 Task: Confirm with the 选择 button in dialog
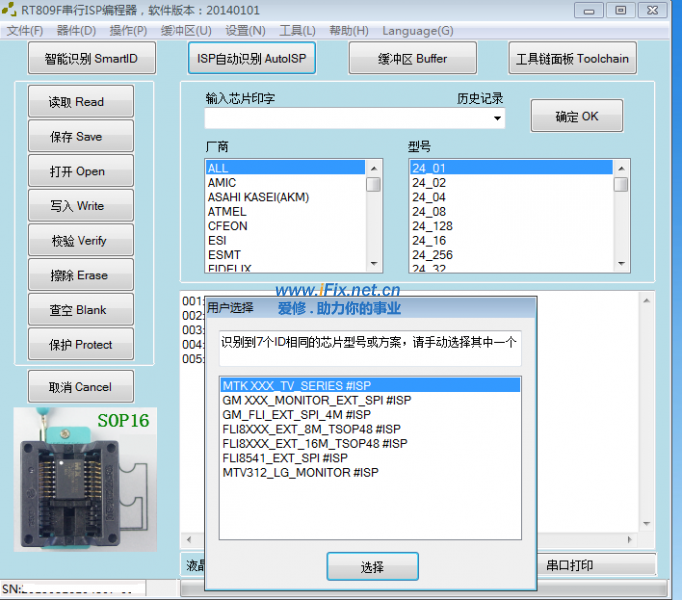point(372,566)
